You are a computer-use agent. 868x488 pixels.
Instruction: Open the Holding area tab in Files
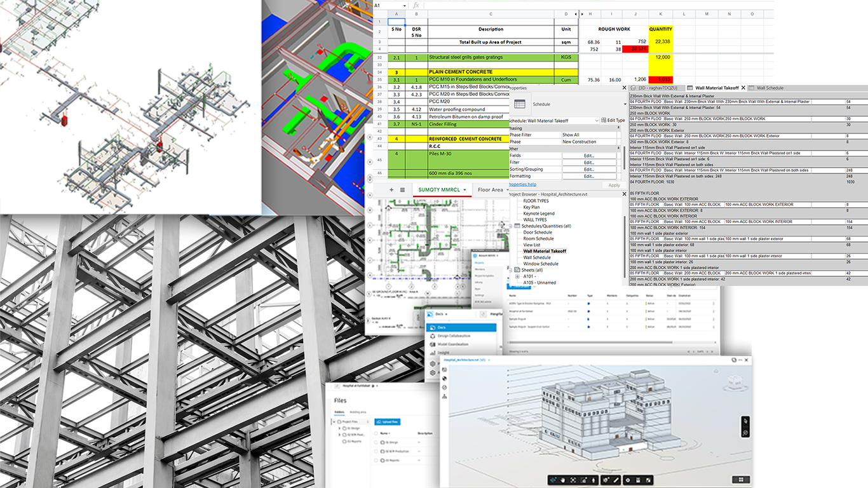coord(358,412)
